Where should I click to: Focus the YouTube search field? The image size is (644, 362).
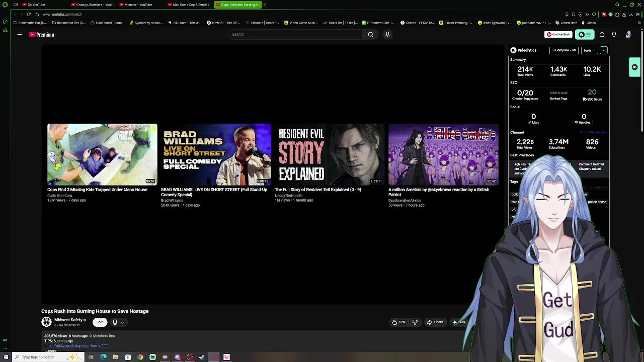click(x=294, y=34)
